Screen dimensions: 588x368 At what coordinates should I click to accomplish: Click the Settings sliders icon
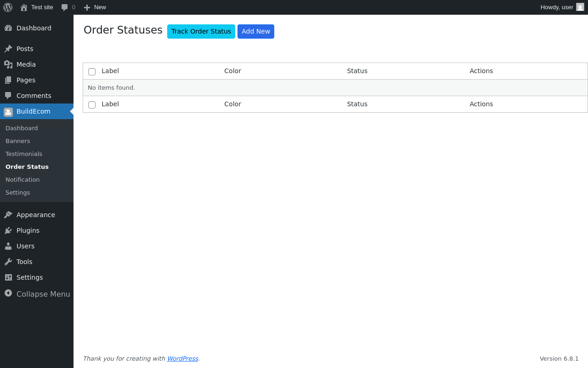(8, 277)
